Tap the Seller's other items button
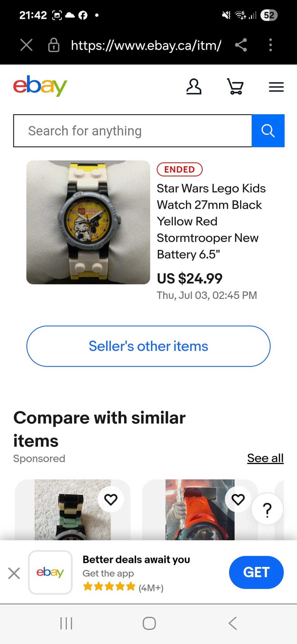This screenshot has width=297, height=644. pos(148,346)
